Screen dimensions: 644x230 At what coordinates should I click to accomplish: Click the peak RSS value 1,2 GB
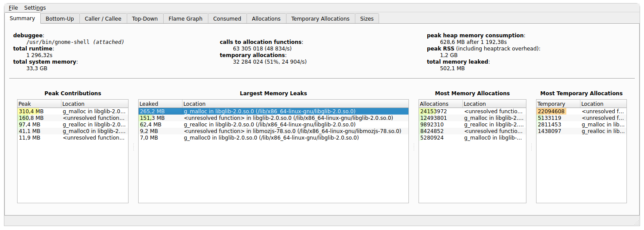coord(449,55)
